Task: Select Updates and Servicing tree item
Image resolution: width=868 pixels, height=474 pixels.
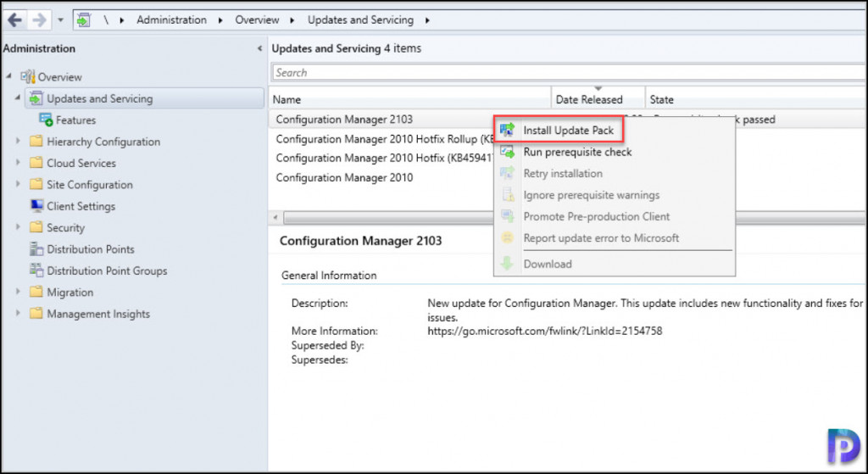Action: click(144, 98)
